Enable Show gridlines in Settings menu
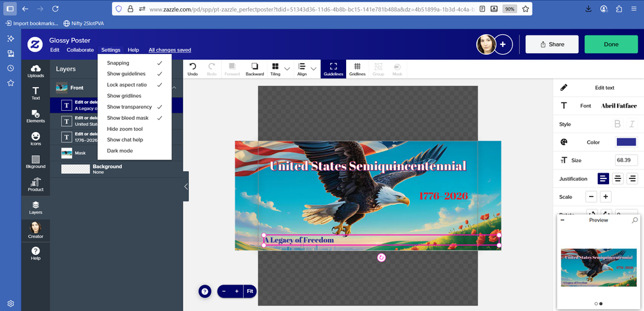This screenshot has width=644, height=311. (134, 96)
